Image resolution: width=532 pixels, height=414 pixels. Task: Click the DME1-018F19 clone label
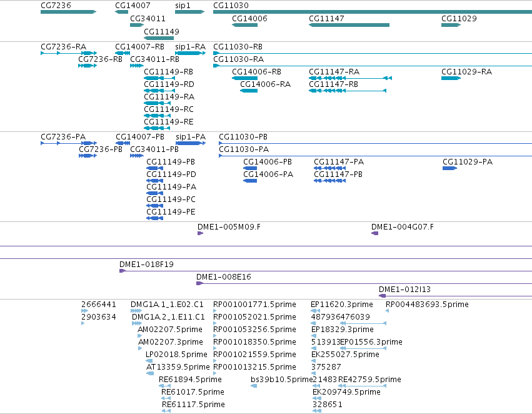pyautogui.click(x=146, y=265)
